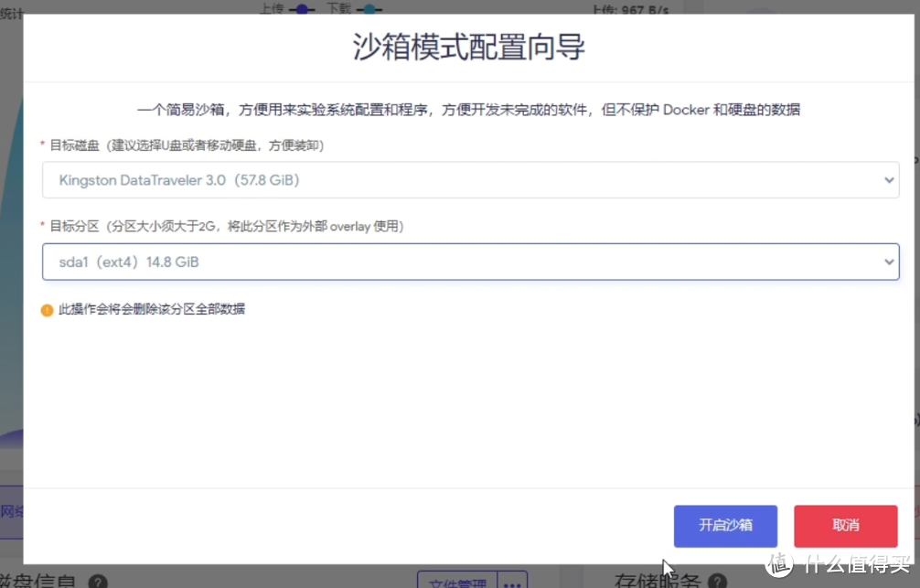Click the 取消 button to cancel
This screenshot has height=588, width=920.
(845, 526)
